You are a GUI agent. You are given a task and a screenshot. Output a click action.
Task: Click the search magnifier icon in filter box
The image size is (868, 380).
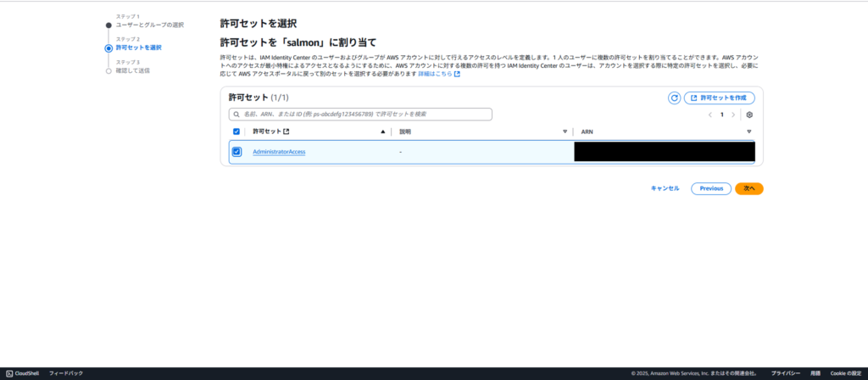(x=236, y=115)
